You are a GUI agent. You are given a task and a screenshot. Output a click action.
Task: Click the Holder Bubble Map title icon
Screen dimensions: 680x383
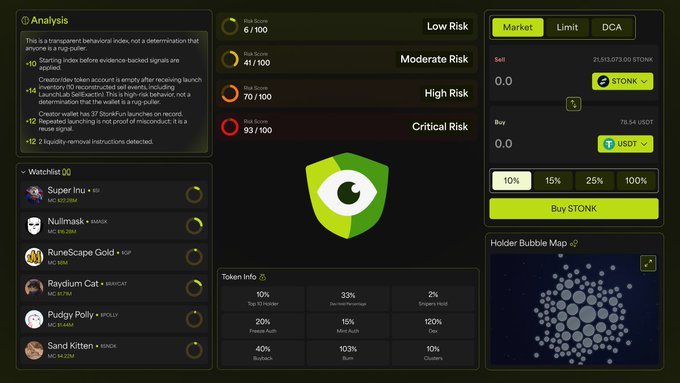[x=574, y=243]
